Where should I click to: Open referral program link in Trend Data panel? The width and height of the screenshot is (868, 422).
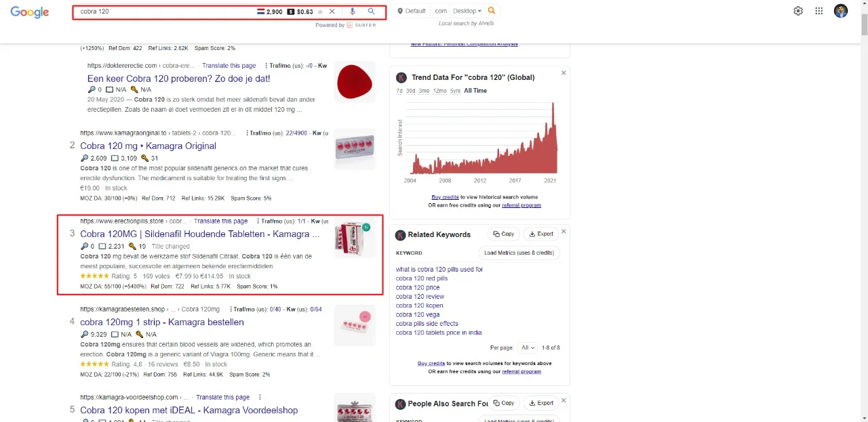521,205
